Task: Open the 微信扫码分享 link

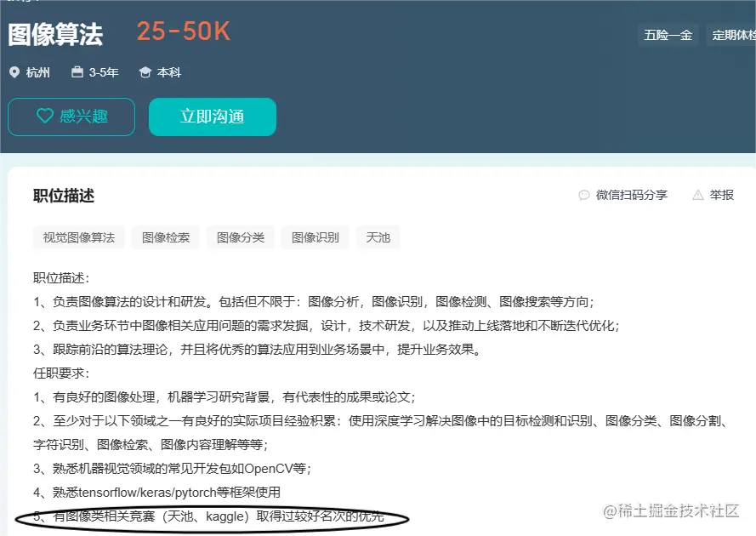Action: click(x=623, y=195)
